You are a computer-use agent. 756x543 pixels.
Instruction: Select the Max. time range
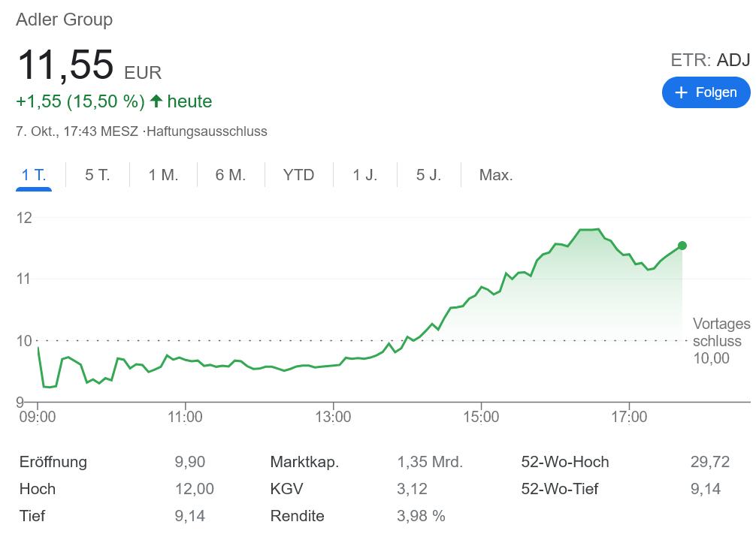(x=496, y=176)
